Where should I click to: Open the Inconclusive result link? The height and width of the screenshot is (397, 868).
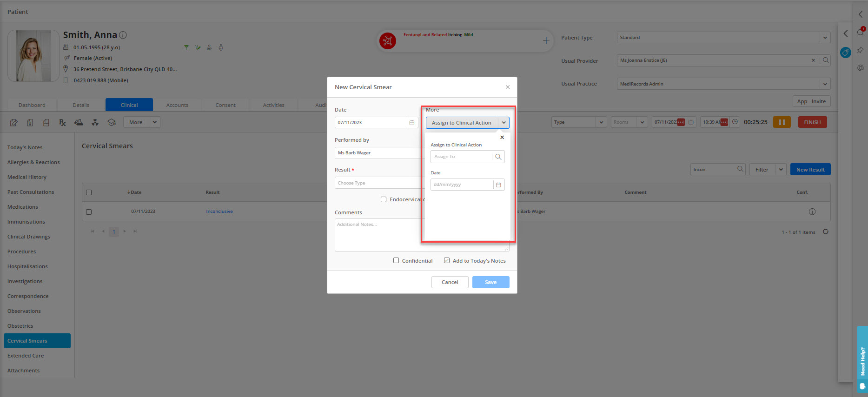point(219,212)
